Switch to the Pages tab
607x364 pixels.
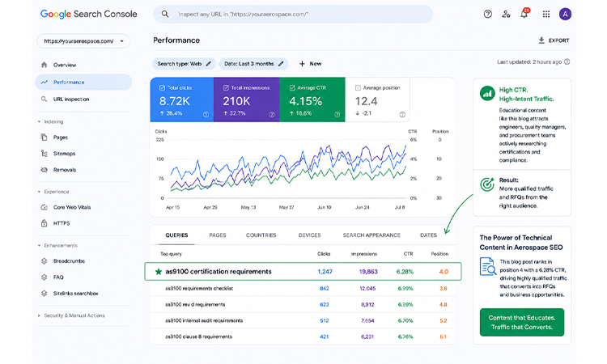tap(218, 235)
